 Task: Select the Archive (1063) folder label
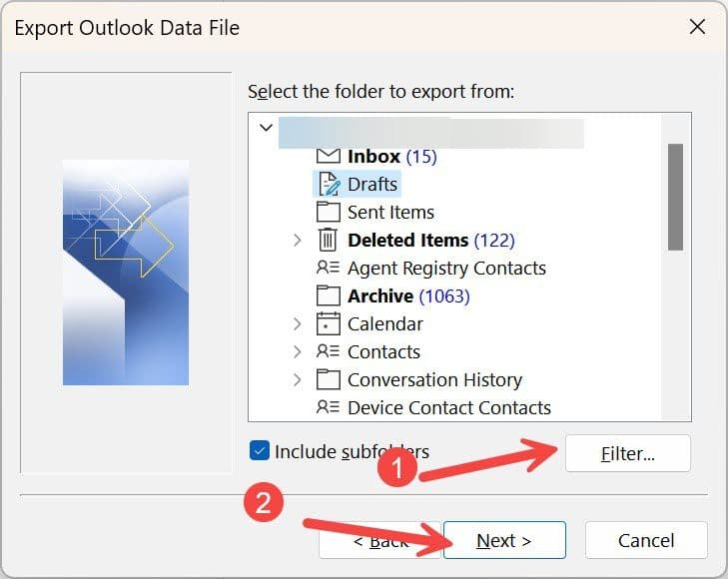point(408,296)
